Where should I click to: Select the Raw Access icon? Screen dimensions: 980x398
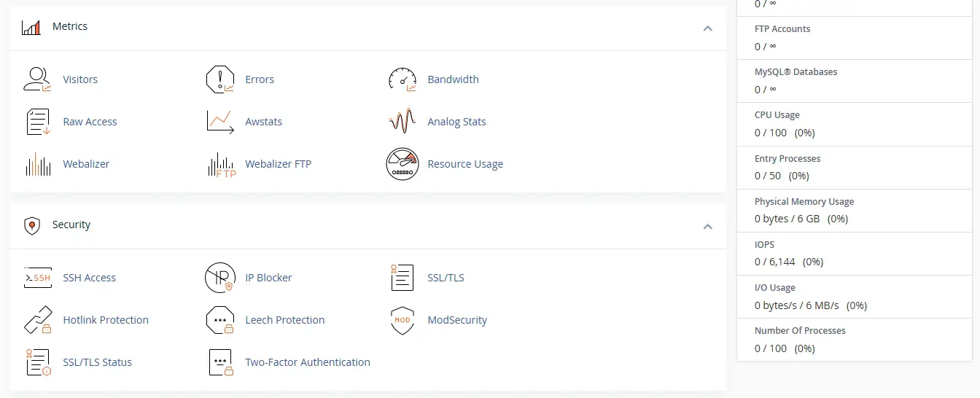[38, 122]
